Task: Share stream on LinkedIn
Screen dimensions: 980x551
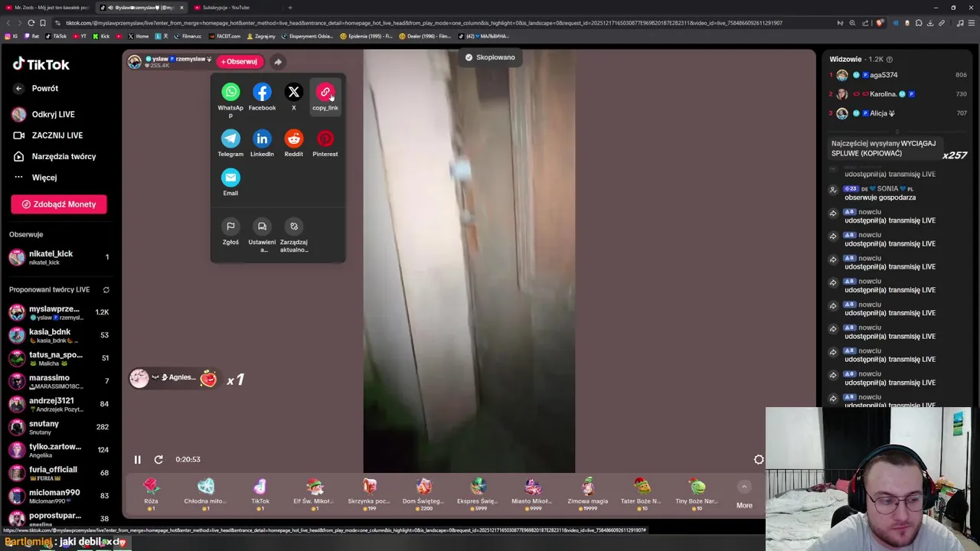Action: tap(262, 139)
